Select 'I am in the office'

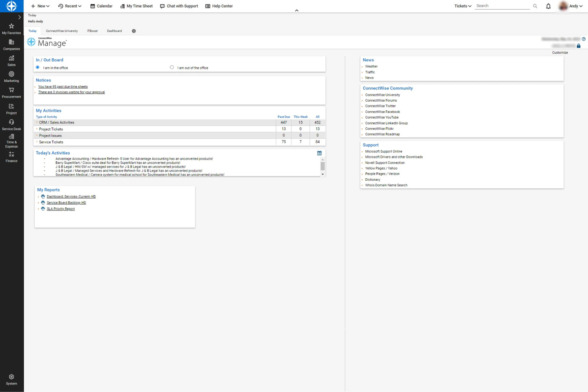click(x=37, y=67)
